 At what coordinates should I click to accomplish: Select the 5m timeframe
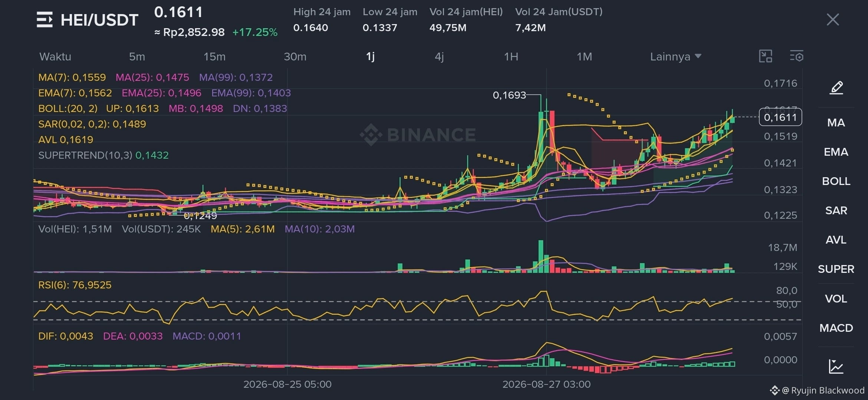coord(137,57)
